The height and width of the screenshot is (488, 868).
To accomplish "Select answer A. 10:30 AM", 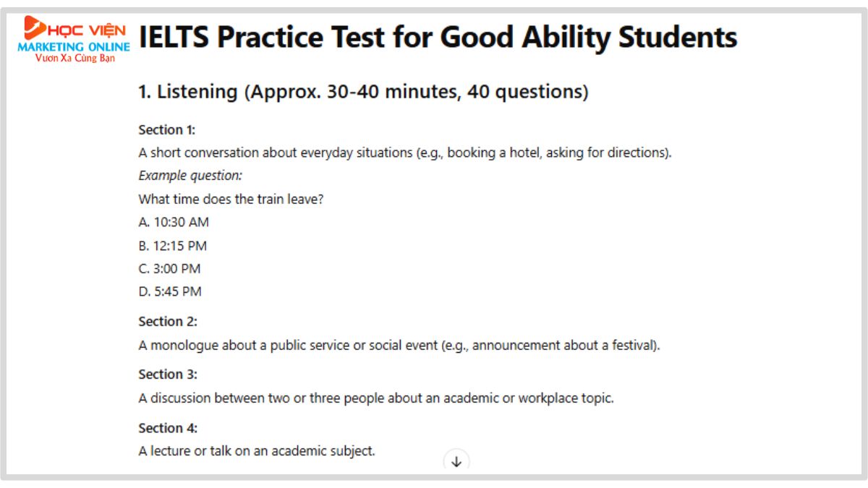I will pos(174,223).
